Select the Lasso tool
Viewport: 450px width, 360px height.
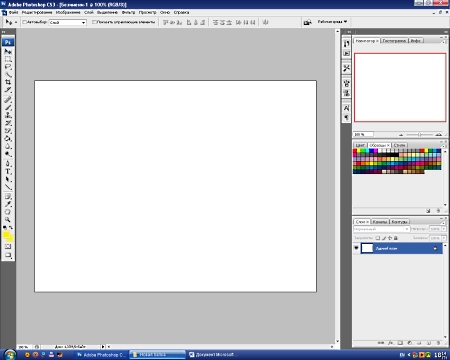pyautogui.click(x=8, y=67)
